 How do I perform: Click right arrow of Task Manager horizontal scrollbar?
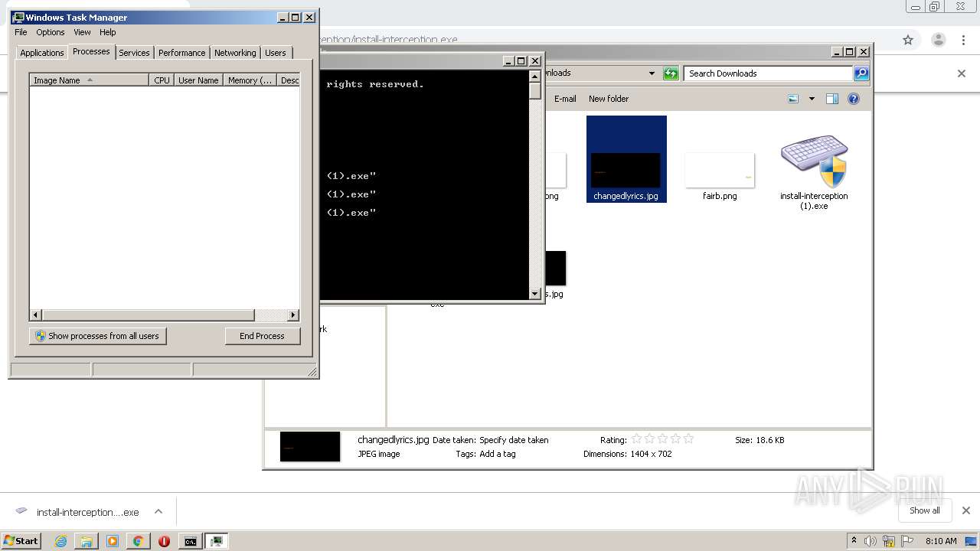(x=293, y=315)
